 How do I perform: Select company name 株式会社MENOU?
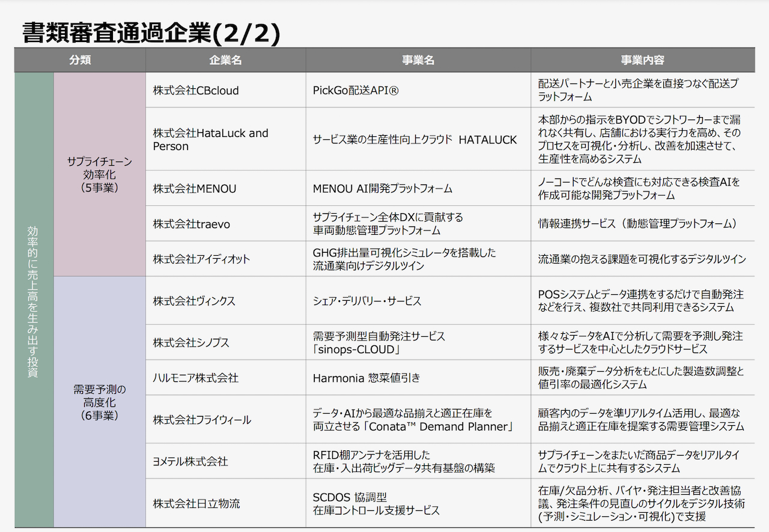coord(195,189)
